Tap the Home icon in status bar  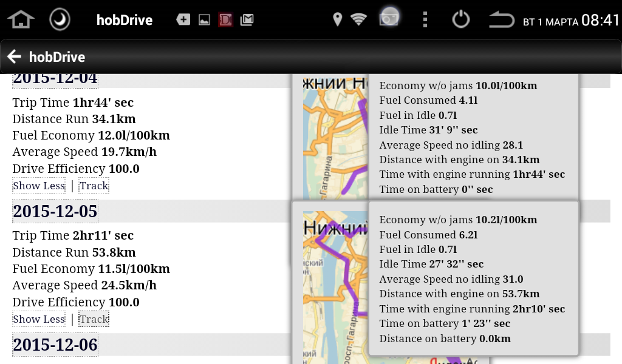pos(21,19)
